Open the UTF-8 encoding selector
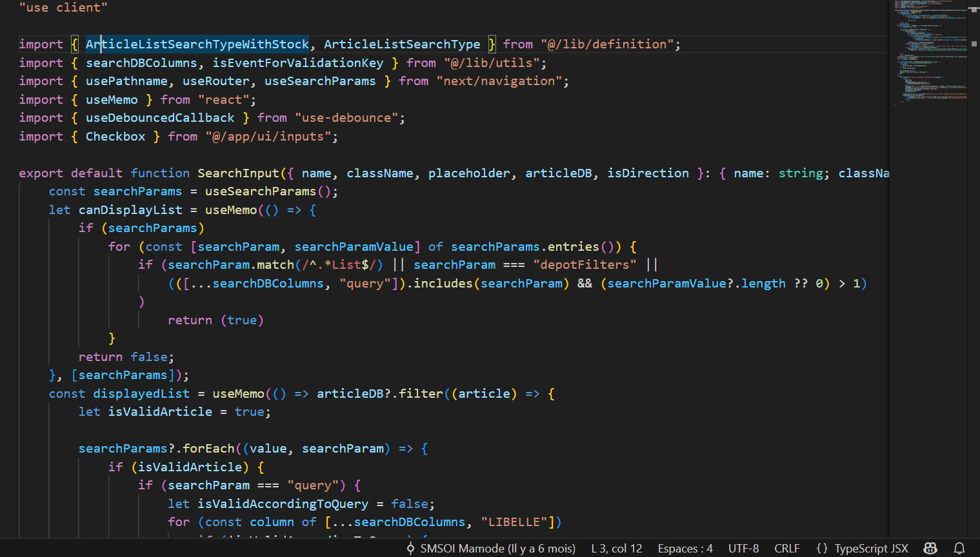 coord(743,549)
